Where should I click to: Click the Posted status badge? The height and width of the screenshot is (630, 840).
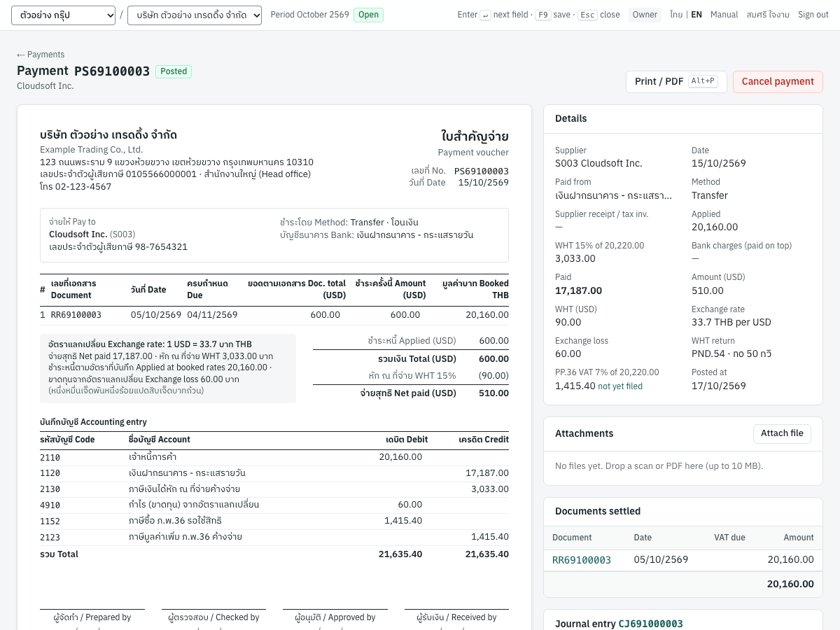(x=174, y=71)
